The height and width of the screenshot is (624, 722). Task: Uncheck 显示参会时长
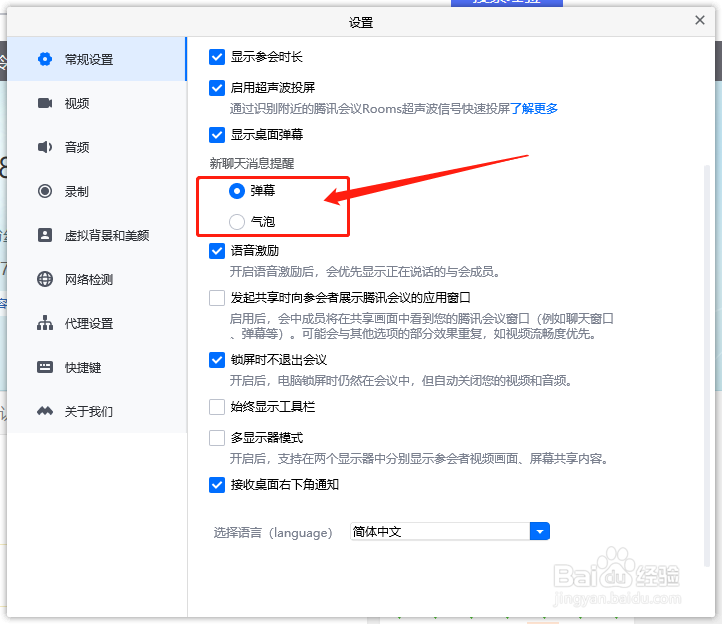click(217, 57)
